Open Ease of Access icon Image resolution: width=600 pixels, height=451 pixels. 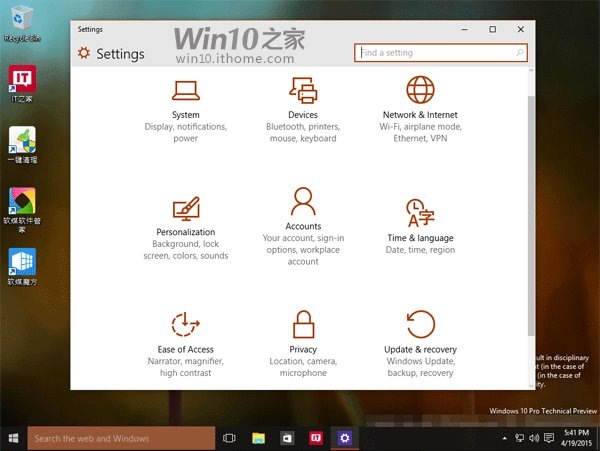(x=186, y=324)
